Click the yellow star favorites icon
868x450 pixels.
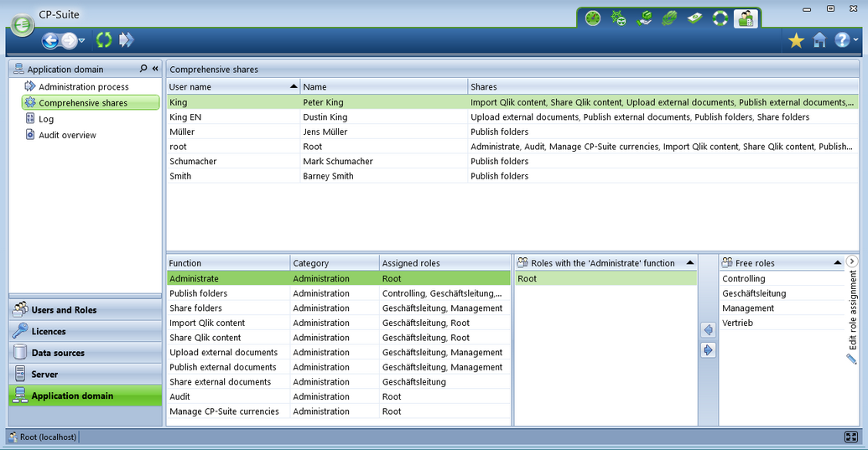796,40
